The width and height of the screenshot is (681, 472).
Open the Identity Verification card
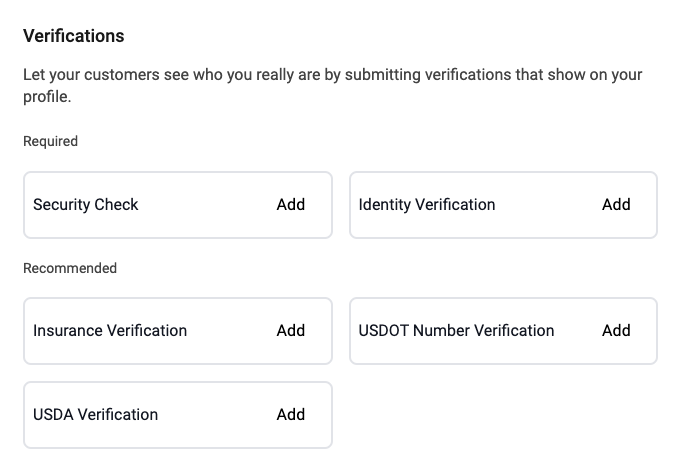pos(503,205)
